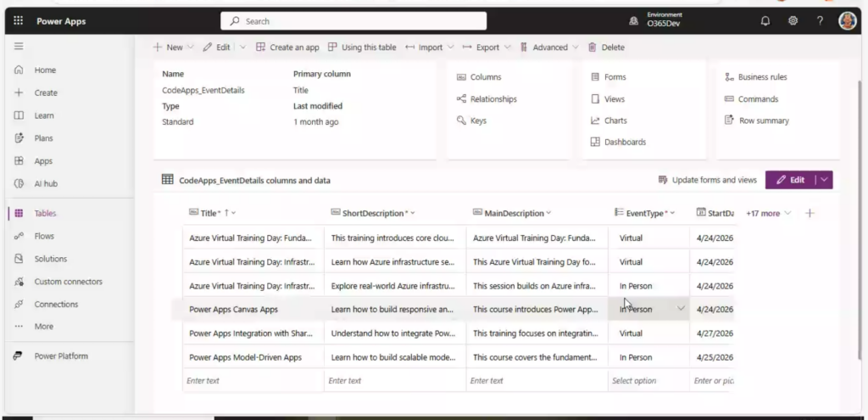The width and height of the screenshot is (868, 420).
Task: Open AI hub in sidebar
Action: [45, 183]
